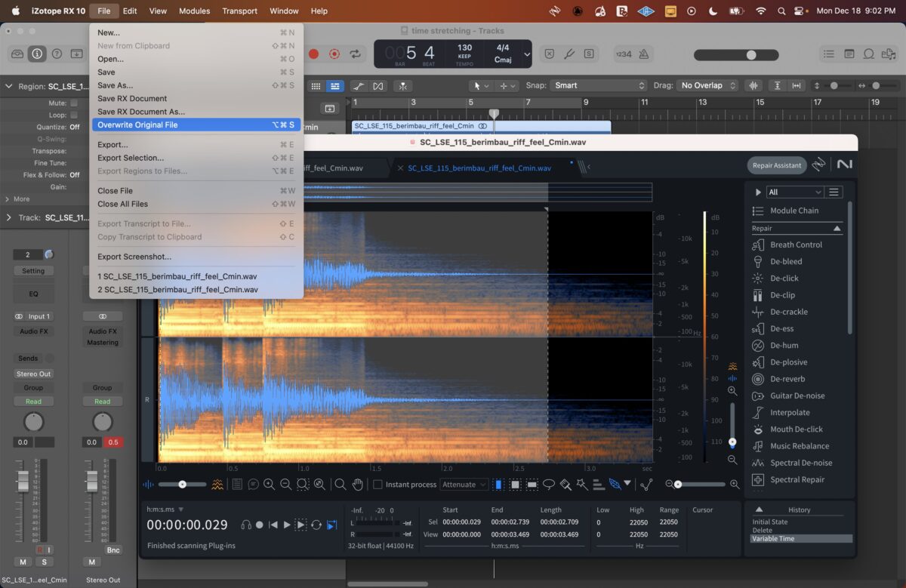
Task: Select Variable Time in History list
Action: (x=801, y=539)
